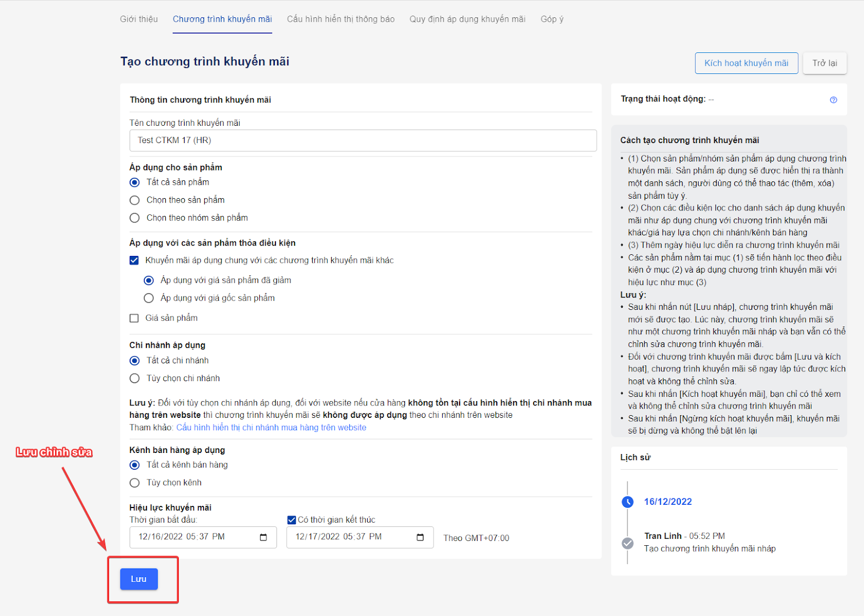Select the Tùy chọn kênh radio button
Viewport: 864px width, 616px height.
click(x=135, y=483)
